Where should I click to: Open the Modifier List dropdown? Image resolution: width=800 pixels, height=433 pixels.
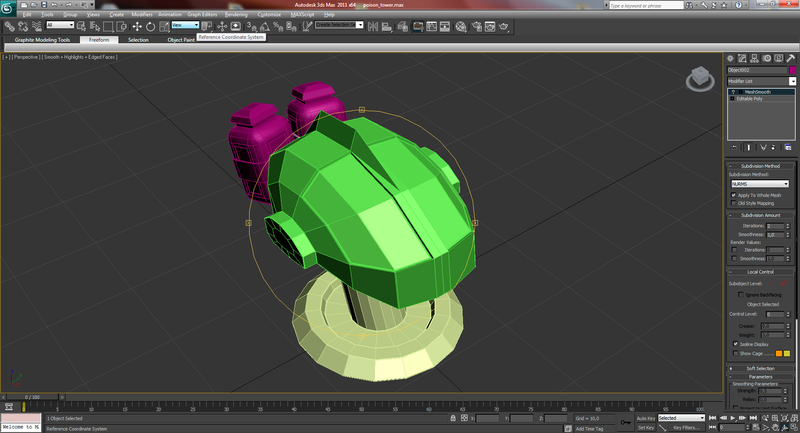(x=761, y=81)
